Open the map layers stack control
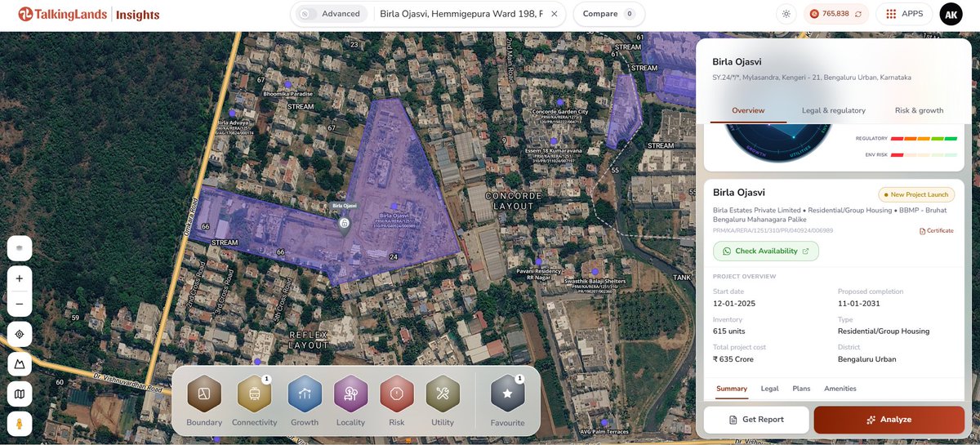The width and height of the screenshot is (980, 445). pyautogui.click(x=20, y=247)
